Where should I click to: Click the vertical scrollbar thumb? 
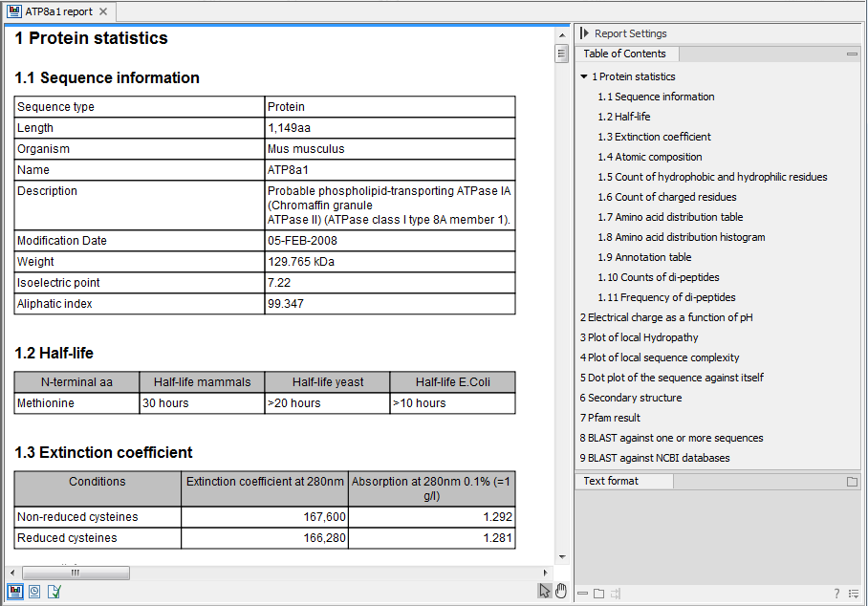point(561,54)
